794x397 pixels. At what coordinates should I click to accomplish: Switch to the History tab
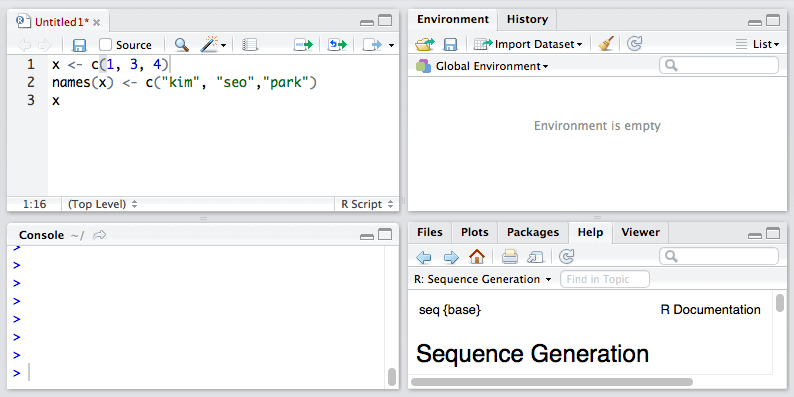pos(527,19)
